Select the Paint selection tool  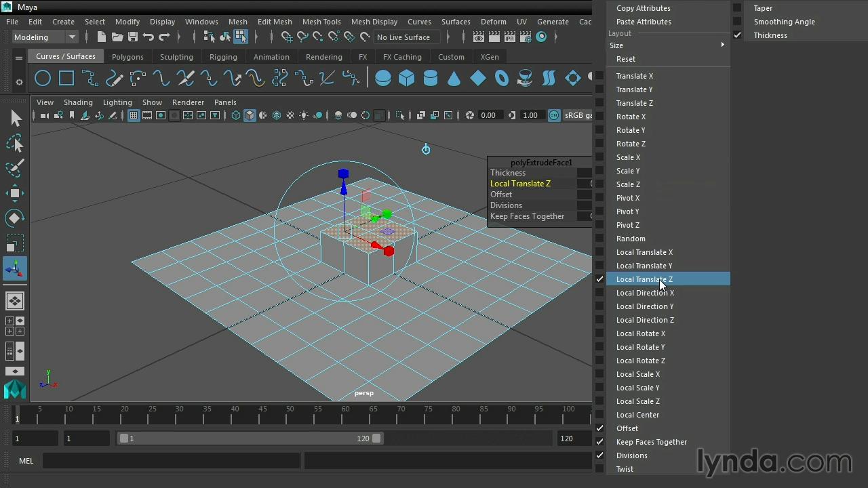(15, 168)
